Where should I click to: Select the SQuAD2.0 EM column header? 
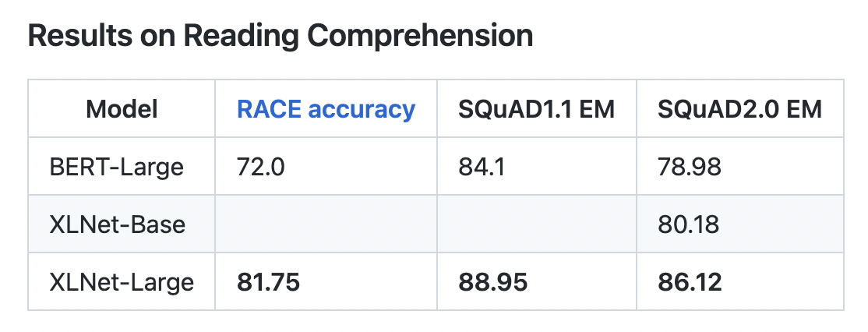click(739, 108)
